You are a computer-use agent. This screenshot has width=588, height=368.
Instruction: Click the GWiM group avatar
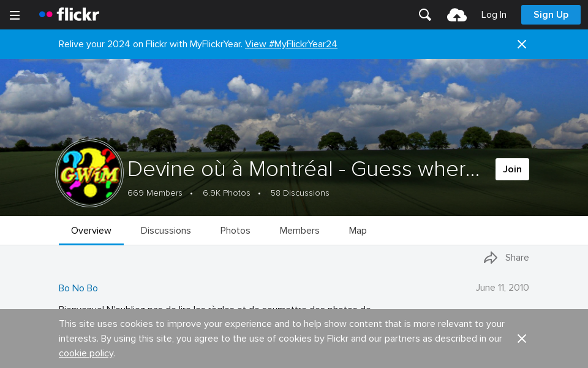[89, 173]
